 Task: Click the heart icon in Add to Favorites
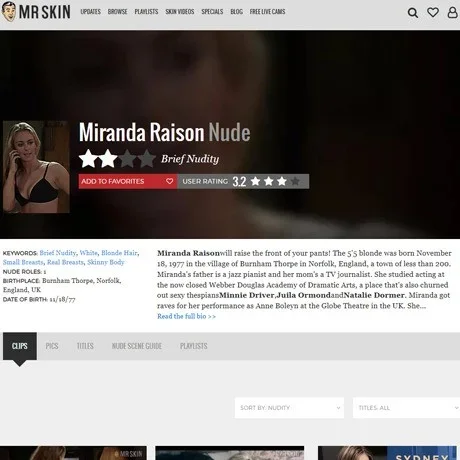(169, 181)
